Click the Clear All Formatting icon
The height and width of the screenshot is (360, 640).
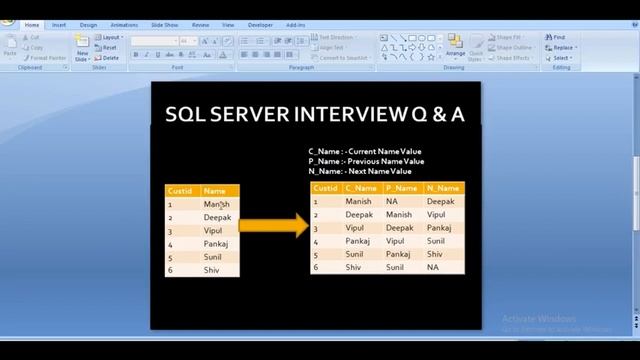click(x=228, y=41)
